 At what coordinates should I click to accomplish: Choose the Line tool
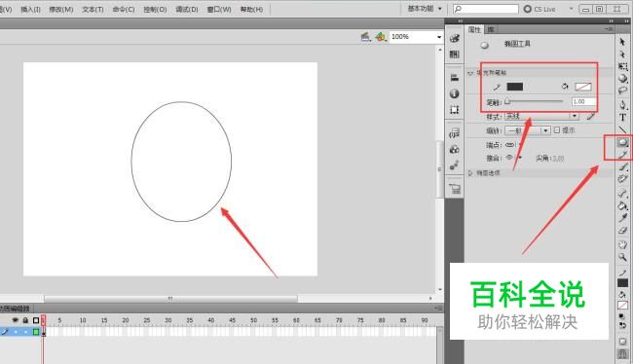622,129
